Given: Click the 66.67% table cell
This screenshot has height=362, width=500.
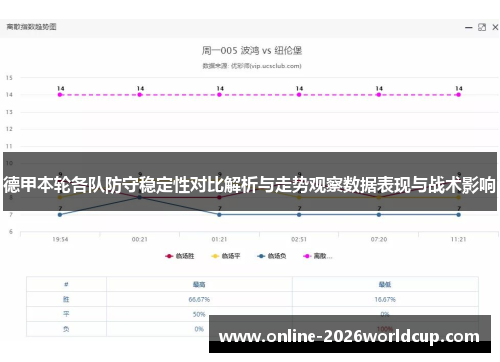Looking at the screenshot, I should click(x=199, y=299).
